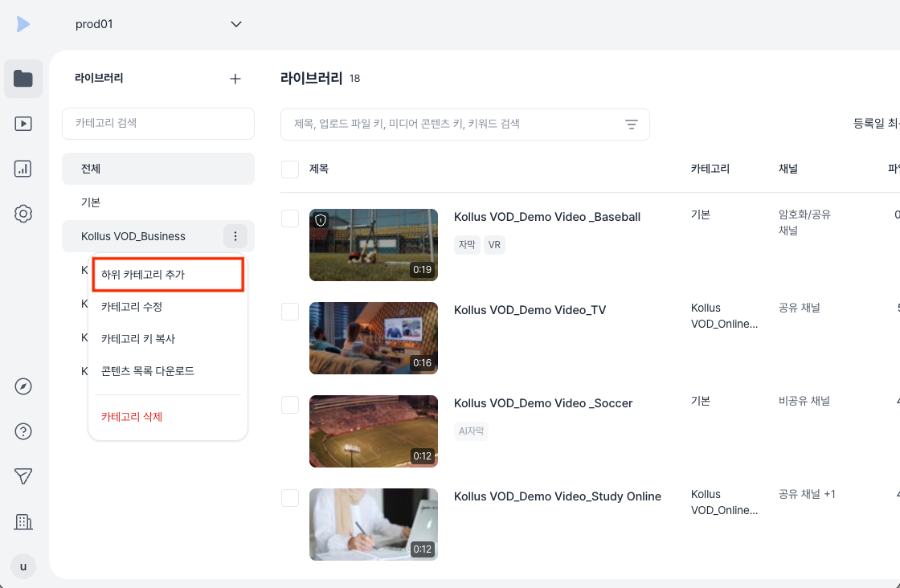
Task: Click 암호화/공유 채널 in Baseball row
Action: (x=804, y=223)
